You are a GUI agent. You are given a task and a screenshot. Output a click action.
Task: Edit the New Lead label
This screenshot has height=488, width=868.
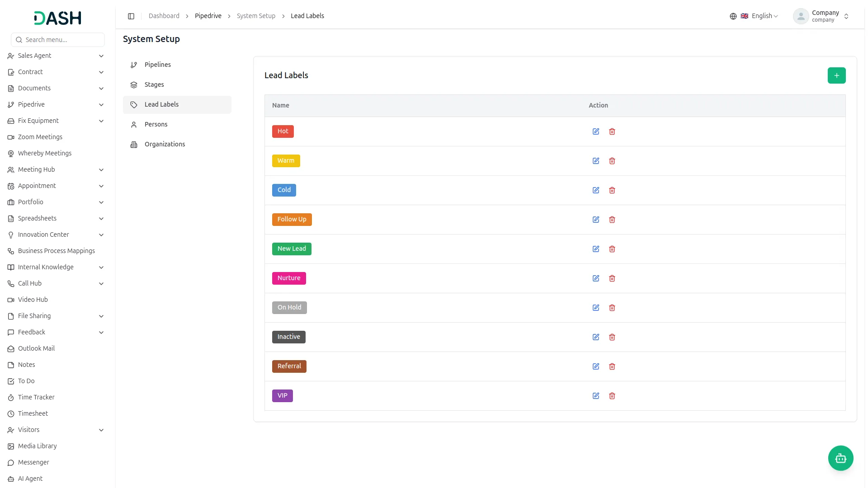coord(596,249)
